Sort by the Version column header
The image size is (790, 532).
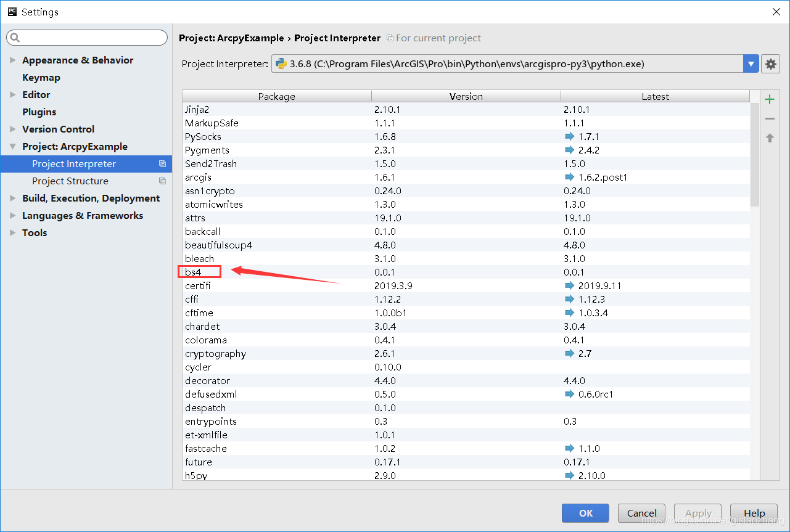pos(466,96)
